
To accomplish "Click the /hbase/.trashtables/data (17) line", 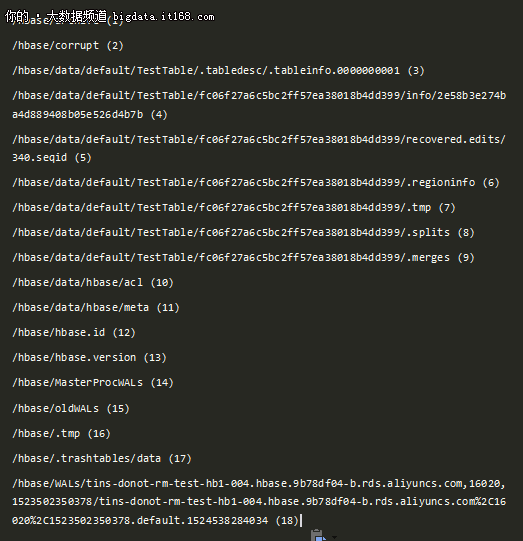I will point(102,459).
